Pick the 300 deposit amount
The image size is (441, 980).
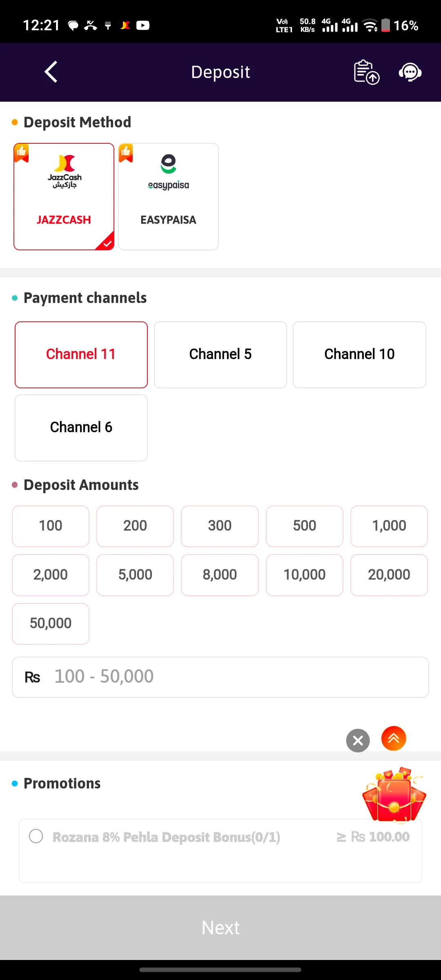[x=220, y=526]
